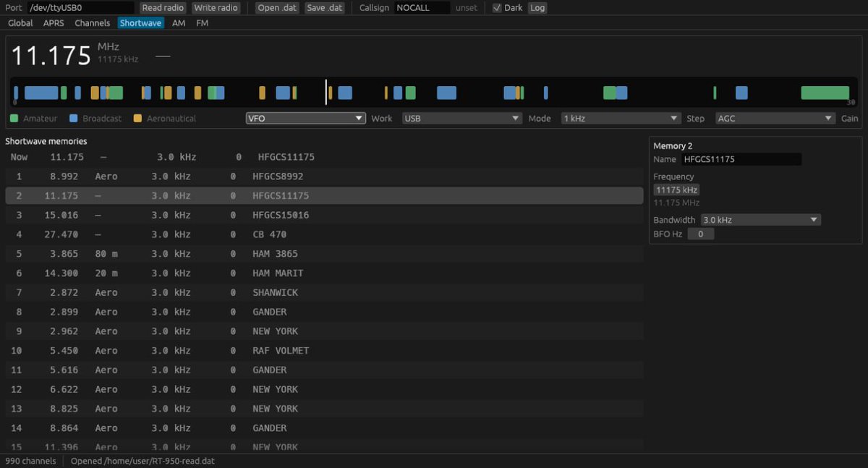Open the Log button
The image size is (868, 468).
[537, 8]
